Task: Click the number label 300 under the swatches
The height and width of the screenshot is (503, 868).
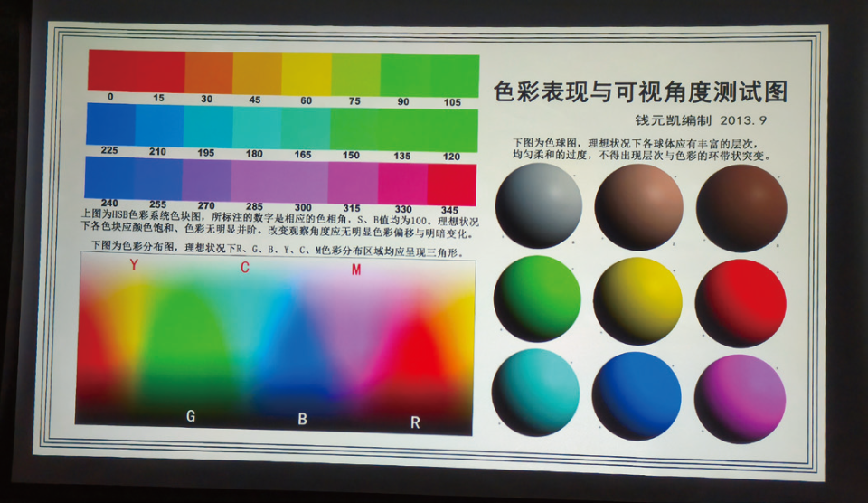Action: coord(304,208)
